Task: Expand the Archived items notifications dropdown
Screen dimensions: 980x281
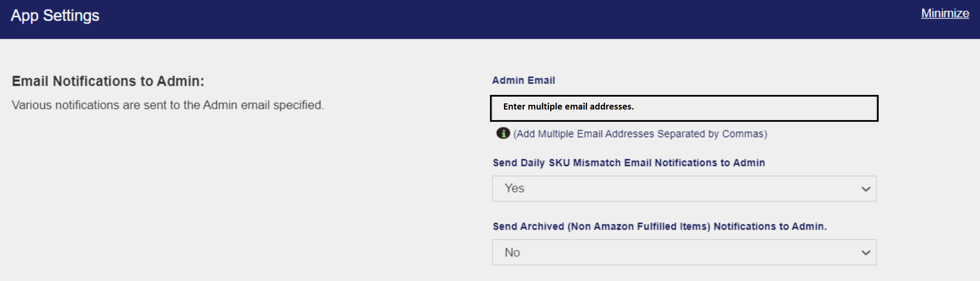Action: coord(683,252)
